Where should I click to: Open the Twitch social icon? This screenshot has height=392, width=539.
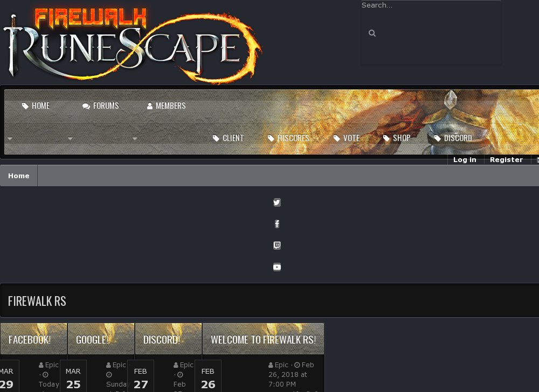click(x=277, y=246)
